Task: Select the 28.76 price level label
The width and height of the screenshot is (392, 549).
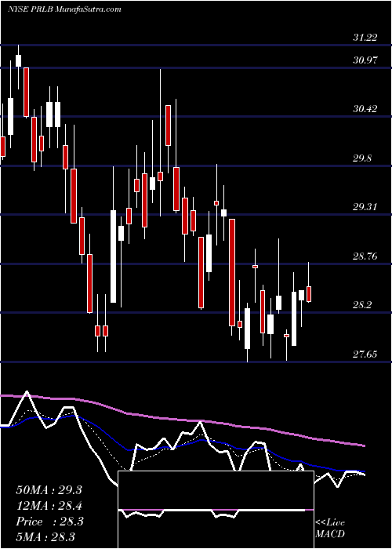Action: pos(365,256)
